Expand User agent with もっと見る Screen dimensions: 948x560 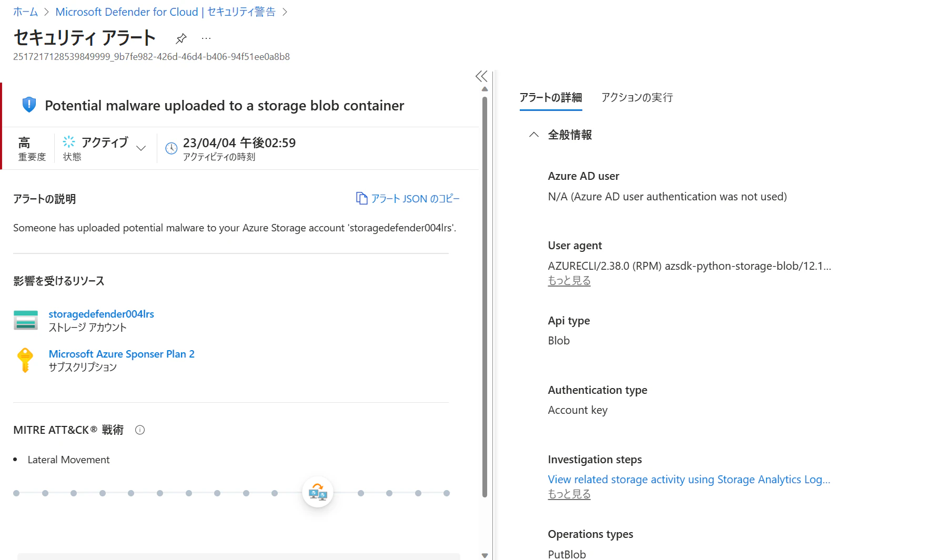pyautogui.click(x=569, y=281)
